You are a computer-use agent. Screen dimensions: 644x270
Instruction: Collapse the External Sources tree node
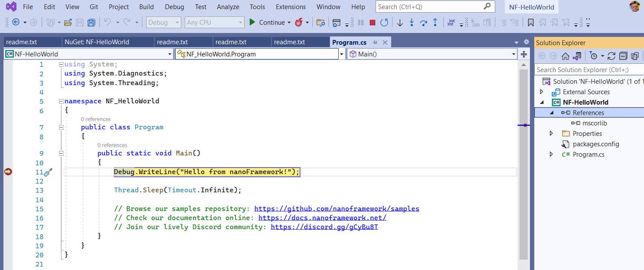(543, 92)
